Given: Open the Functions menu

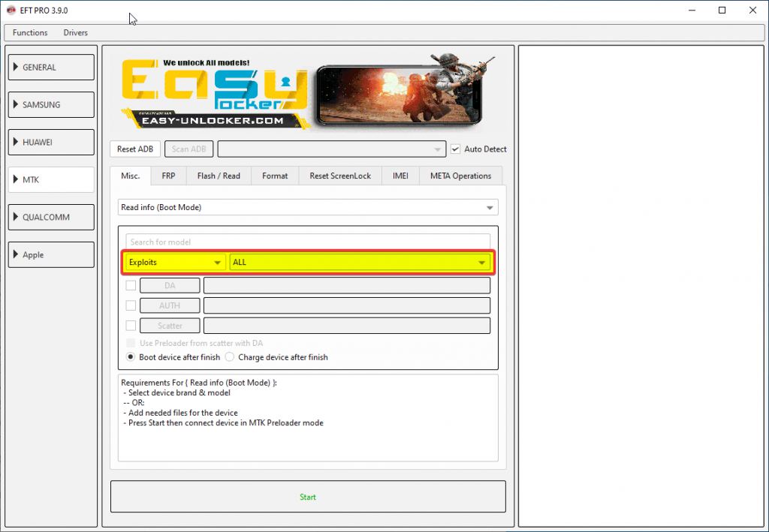Looking at the screenshot, I should click(x=30, y=32).
